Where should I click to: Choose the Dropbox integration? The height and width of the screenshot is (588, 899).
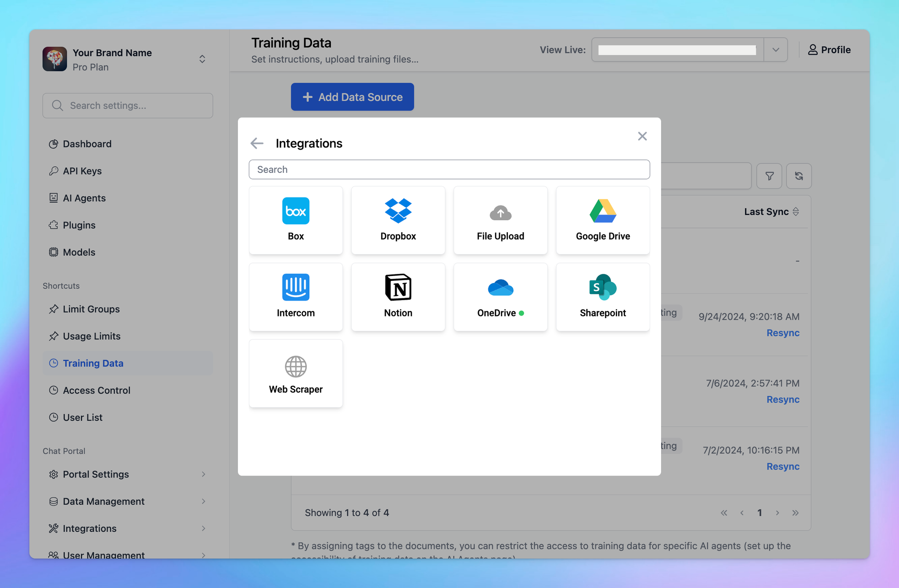pos(398,220)
